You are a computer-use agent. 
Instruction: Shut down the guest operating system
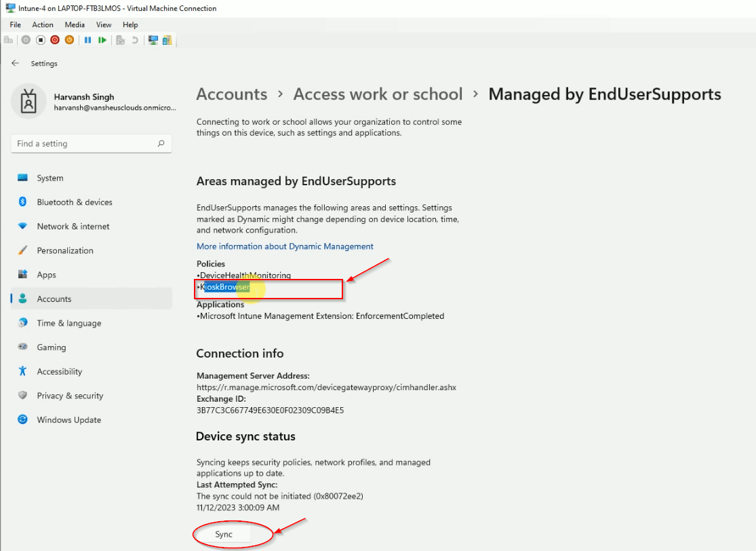(55, 39)
